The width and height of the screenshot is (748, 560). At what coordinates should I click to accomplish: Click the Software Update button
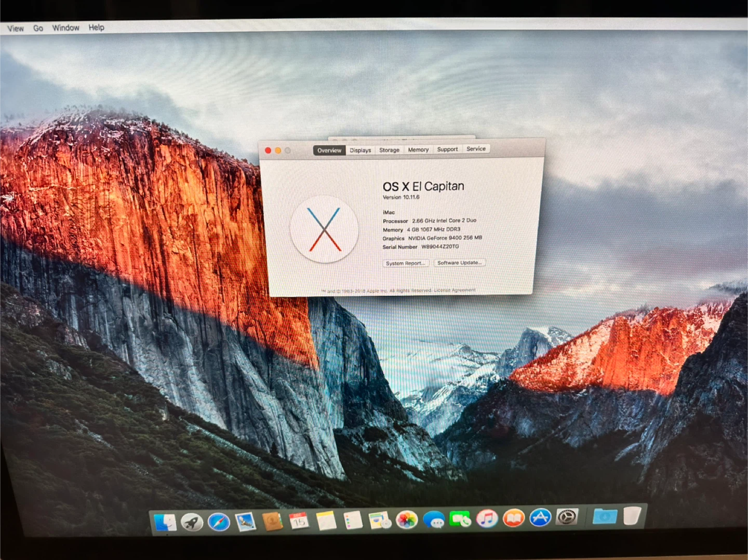[x=460, y=263]
